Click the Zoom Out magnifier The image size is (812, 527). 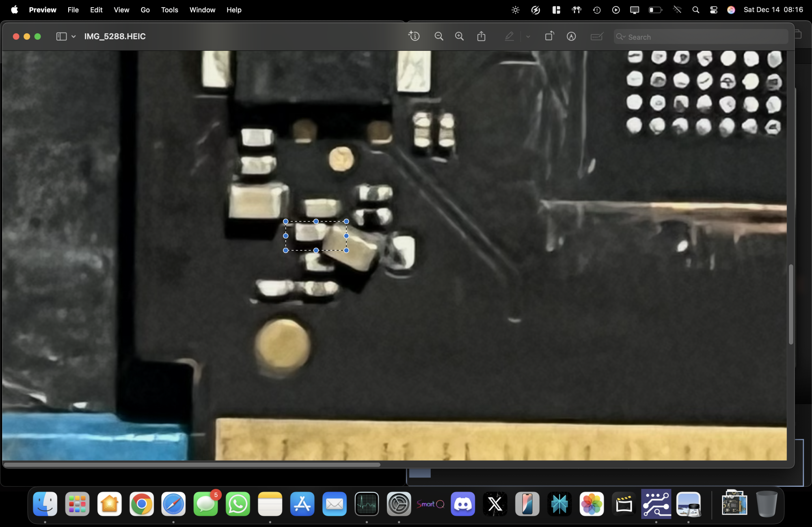point(438,37)
